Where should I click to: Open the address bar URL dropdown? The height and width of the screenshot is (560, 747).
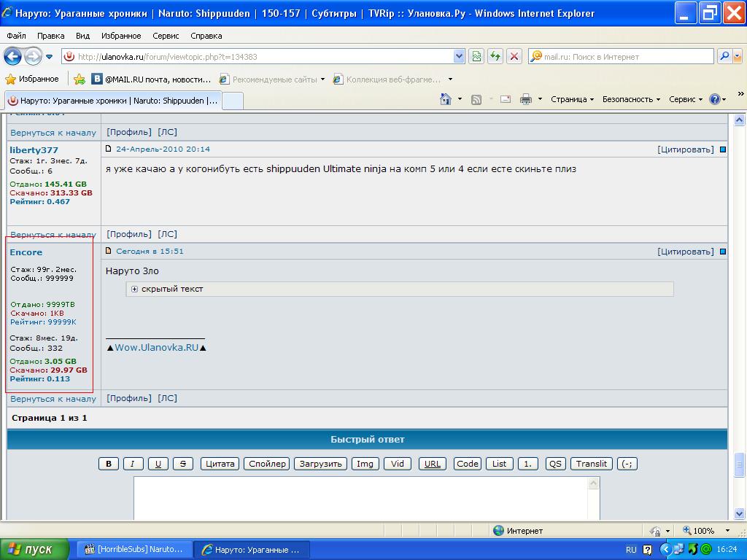[x=459, y=56]
